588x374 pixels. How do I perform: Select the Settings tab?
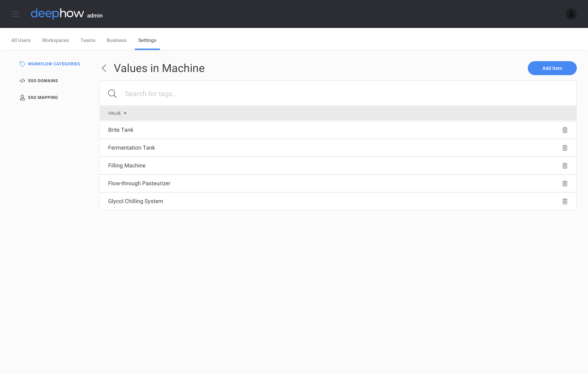click(147, 40)
